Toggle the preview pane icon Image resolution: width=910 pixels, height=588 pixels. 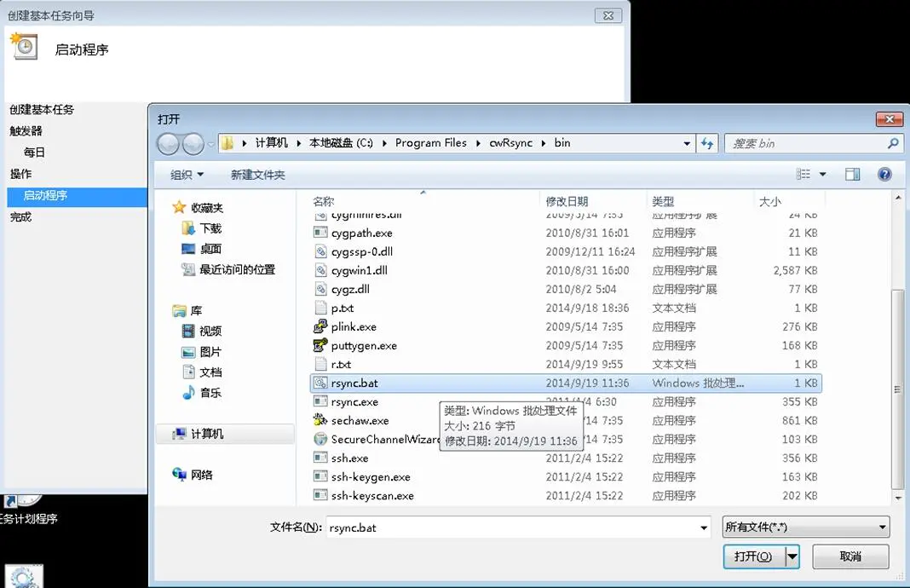click(x=852, y=175)
